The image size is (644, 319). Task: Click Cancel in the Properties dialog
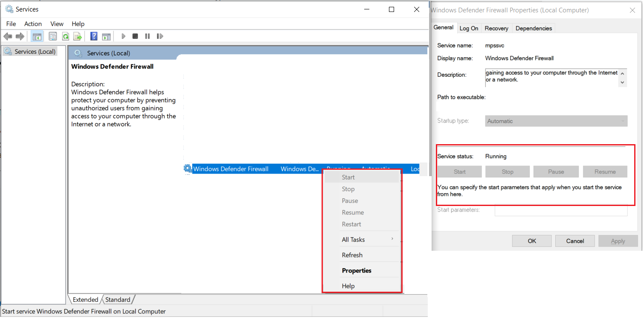575,241
